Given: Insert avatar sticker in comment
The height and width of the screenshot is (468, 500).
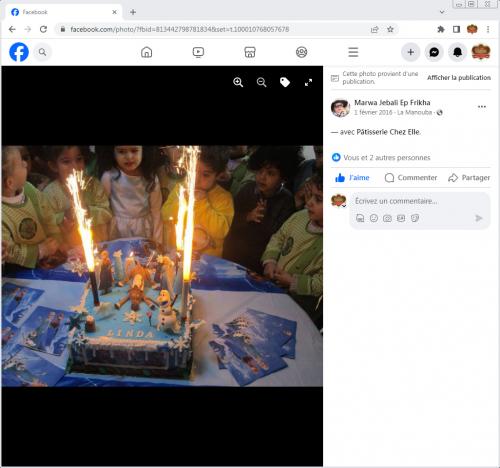Looking at the screenshot, I should pos(360,218).
